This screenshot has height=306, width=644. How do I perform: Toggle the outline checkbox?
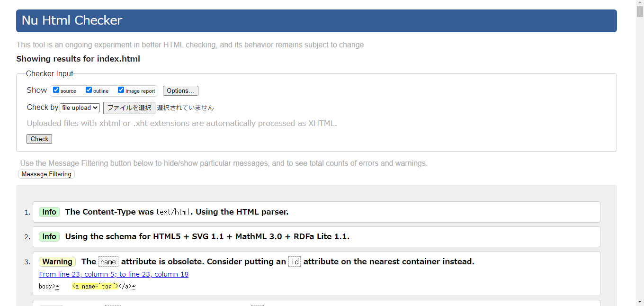point(89,90)
